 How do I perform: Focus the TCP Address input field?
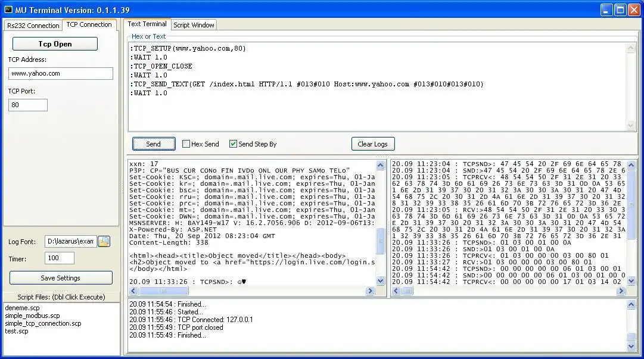[61, 73]
